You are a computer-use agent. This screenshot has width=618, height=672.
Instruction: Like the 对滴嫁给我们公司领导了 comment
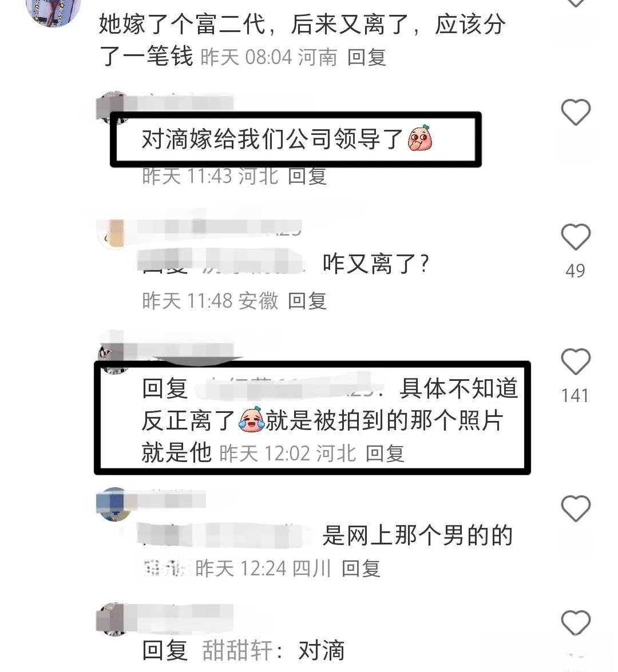pyautogui.click(x=576, y=112)
